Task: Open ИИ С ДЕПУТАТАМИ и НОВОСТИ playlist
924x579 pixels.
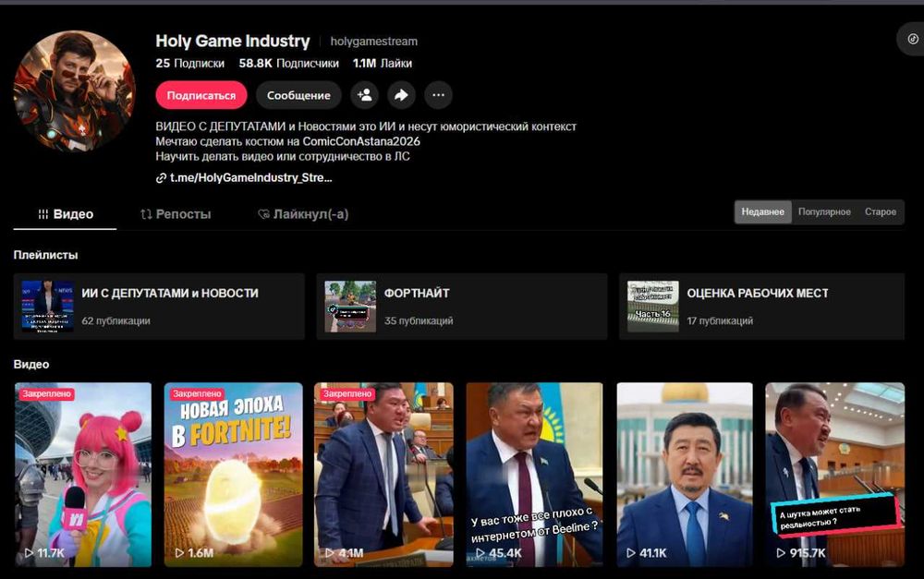Action: (159, 307)
